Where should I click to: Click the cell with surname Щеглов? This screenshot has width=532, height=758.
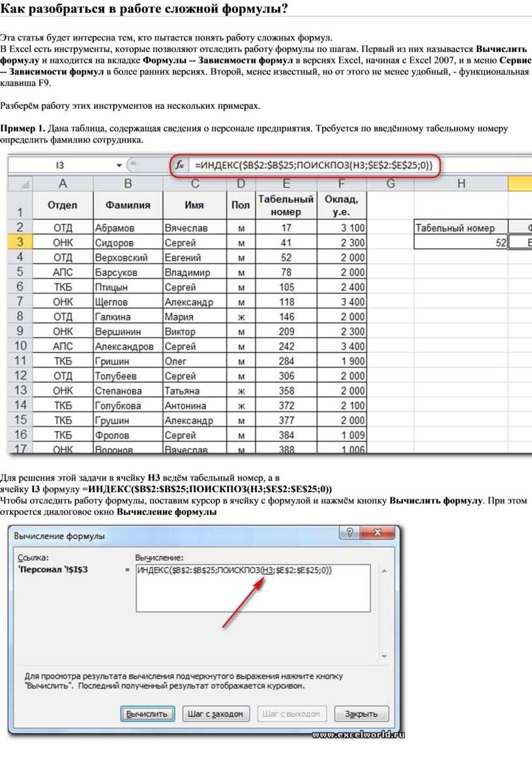click(x=128, y=302)
